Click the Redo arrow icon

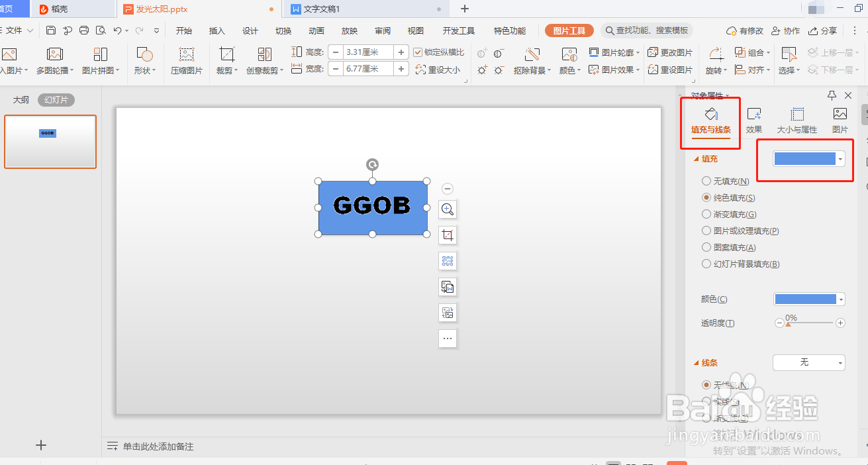140,30
